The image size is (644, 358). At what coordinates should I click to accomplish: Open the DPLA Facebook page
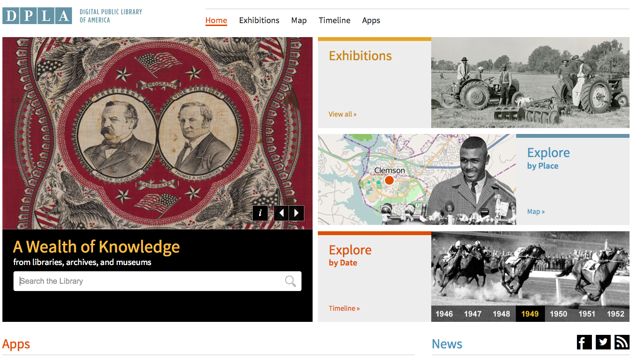pyautogui.click(x=584, y=342)
